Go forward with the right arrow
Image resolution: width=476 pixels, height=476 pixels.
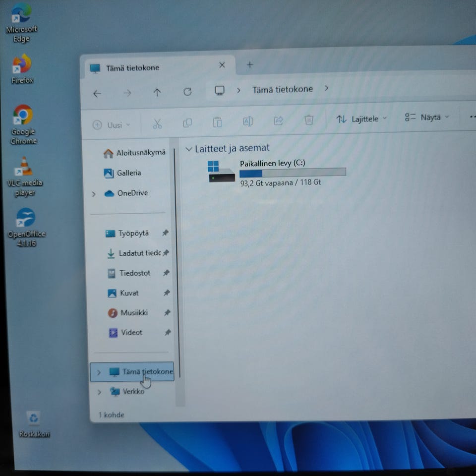127,93
